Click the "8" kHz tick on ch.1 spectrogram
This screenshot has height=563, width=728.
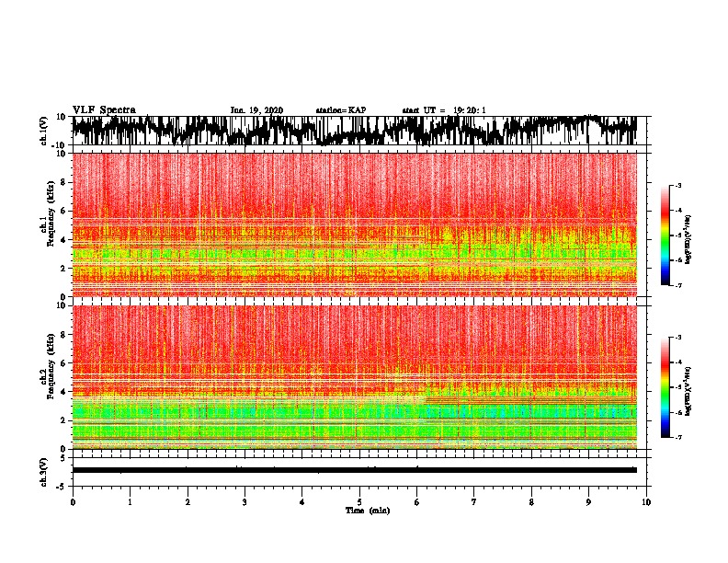(63, 182)
